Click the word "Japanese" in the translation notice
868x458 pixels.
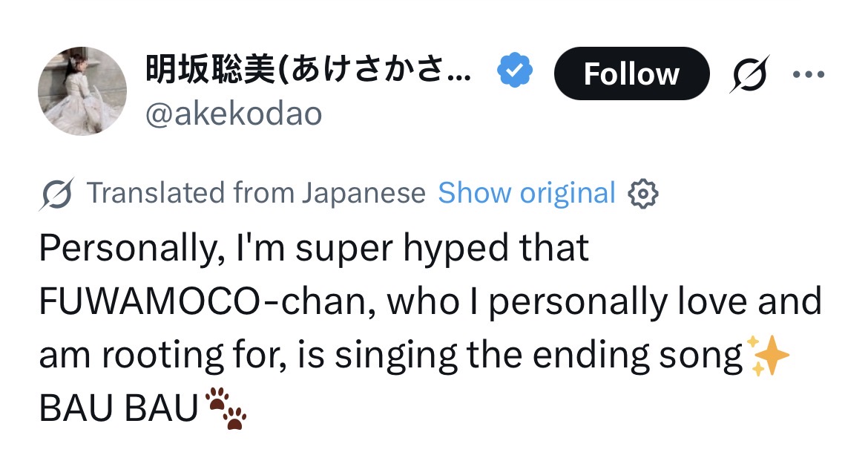click(x=364, y=193)
